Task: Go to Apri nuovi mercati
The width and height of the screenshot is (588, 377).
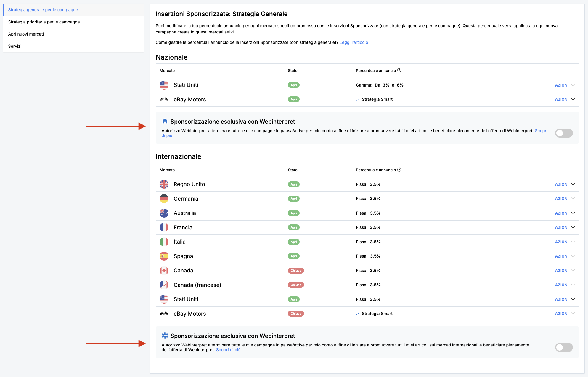Action: click(73, 34)
